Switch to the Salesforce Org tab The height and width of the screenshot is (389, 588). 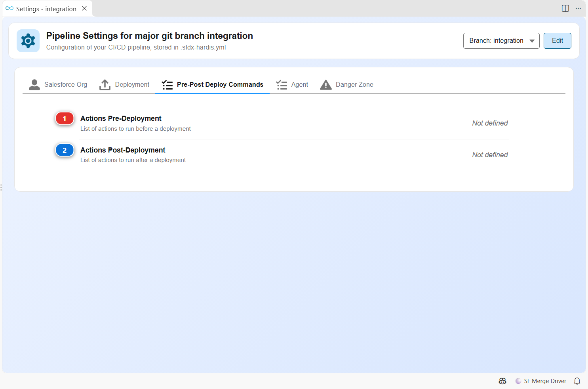click(58, 85)
